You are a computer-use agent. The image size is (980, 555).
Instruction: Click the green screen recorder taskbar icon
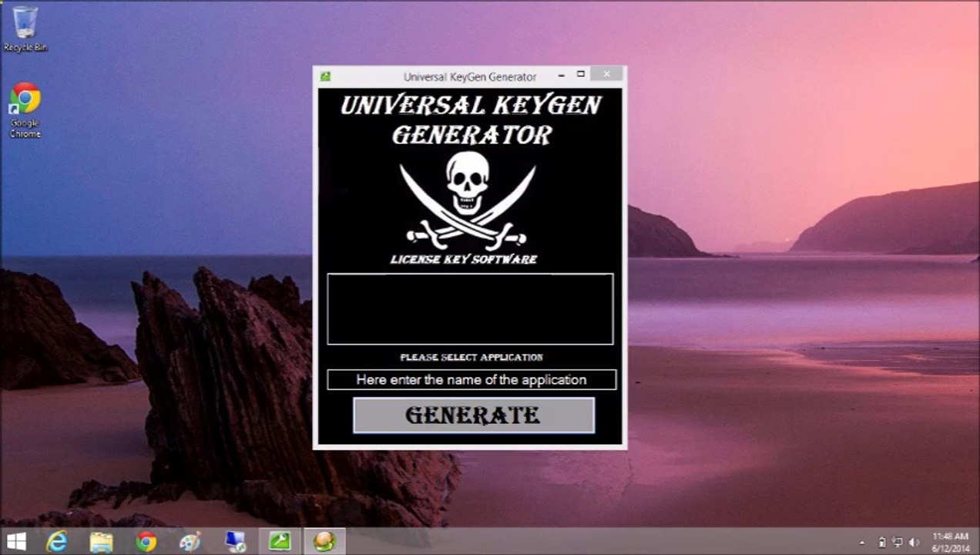pos(280,542)
